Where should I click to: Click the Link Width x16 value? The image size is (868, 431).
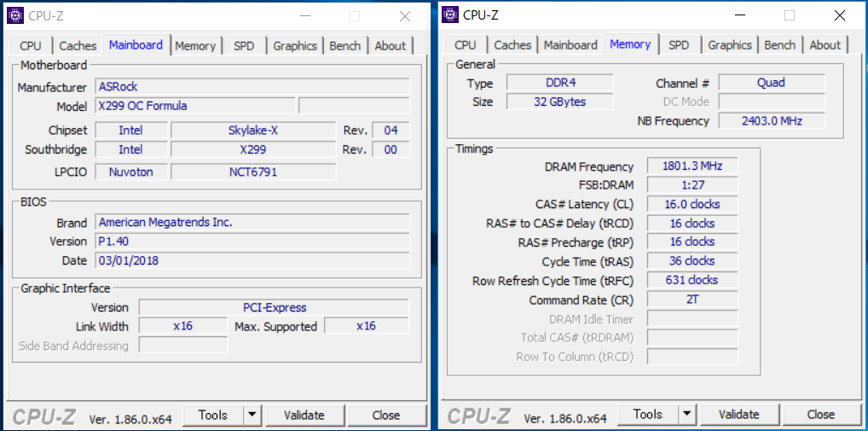(x=182, y=326)
